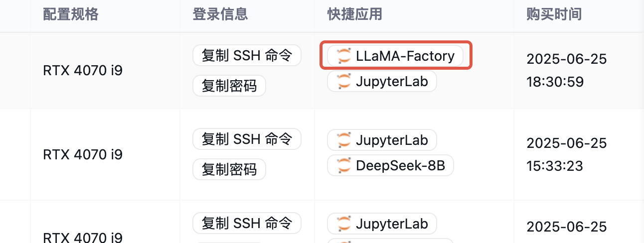Click the orange icon beside LLaMA-Factory

(344, 56)
